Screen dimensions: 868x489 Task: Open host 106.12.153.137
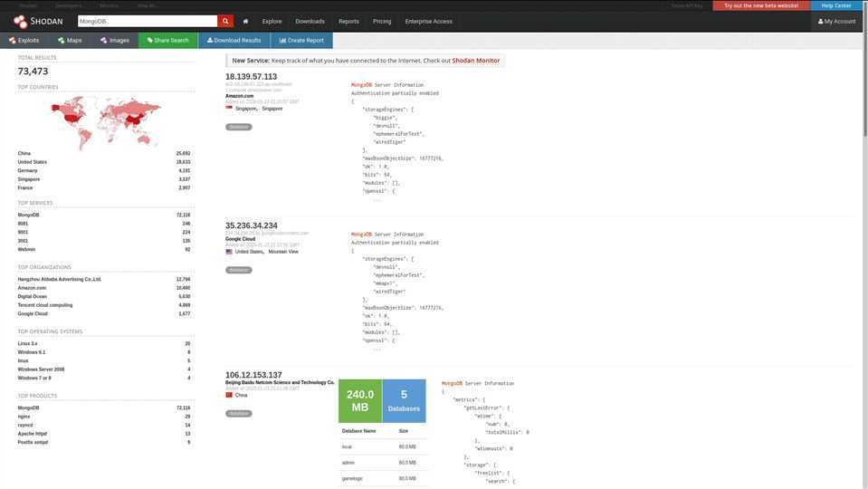click(253, 375)
